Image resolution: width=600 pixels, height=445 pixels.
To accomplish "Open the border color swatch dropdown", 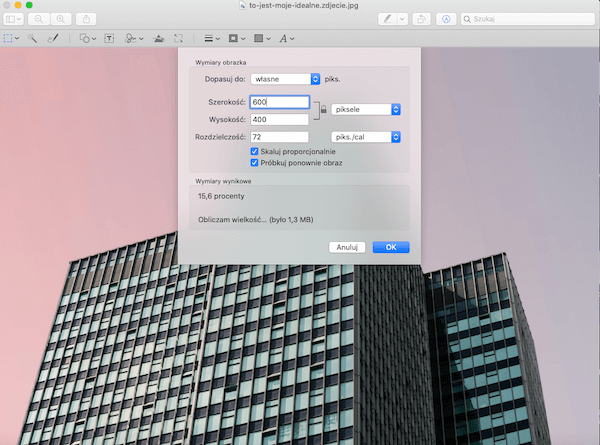I will (236, 37).
